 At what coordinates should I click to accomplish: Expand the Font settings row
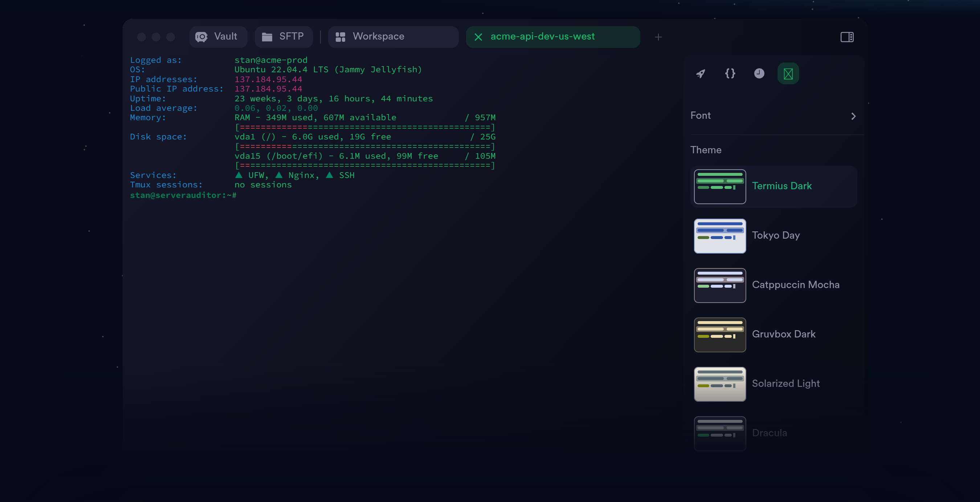click(773, 116)
